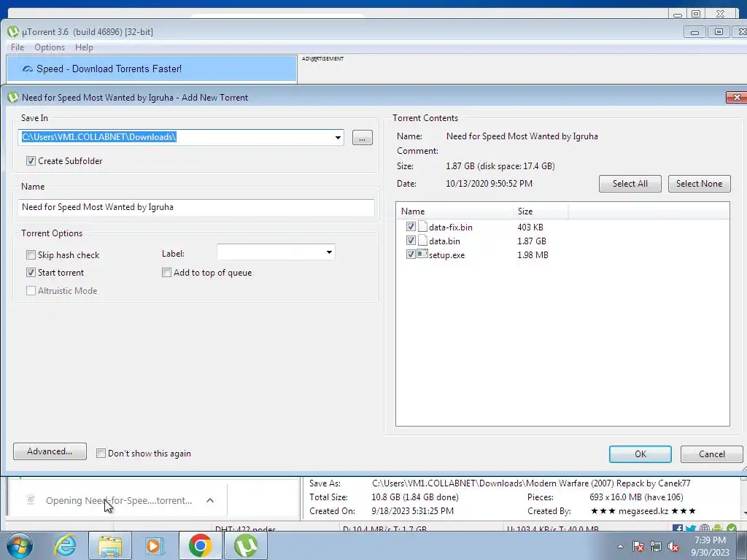This screenshot has height=560, width=747.
Task: Expand the download item chevron menu
Action: pyautogui.click(x=210, y=500)
